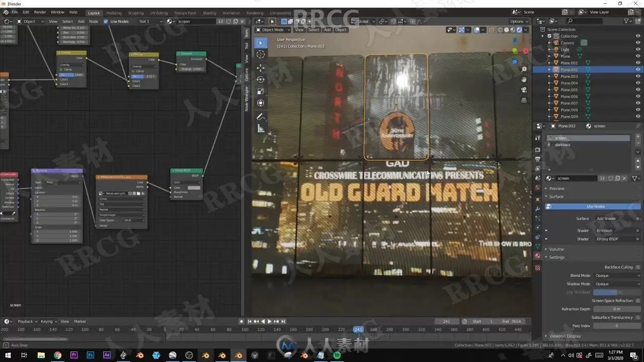Select the Move tool in viewport toolbar
This screenshot has height=362, width=644.
[x=260, y=67]
